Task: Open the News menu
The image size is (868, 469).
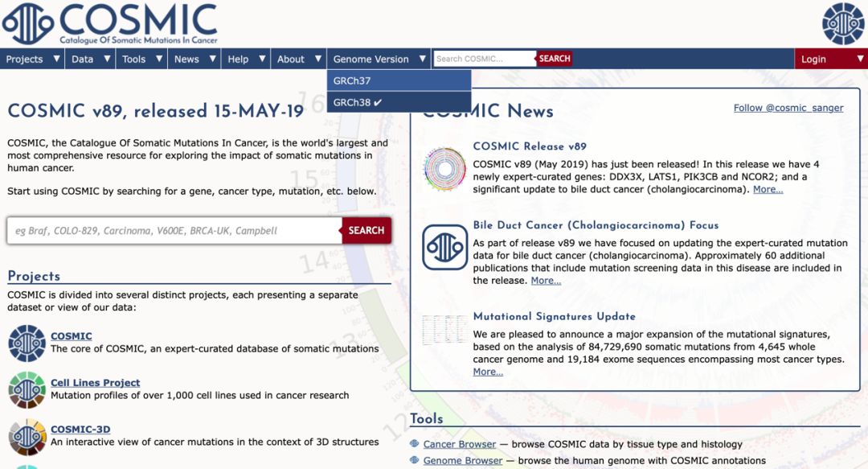Action: click(186, 59)
